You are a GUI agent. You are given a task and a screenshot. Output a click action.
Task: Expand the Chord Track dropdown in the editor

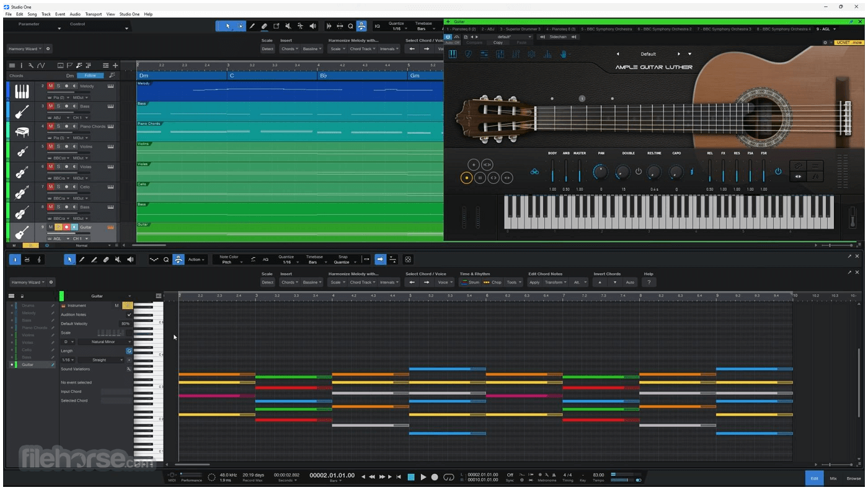coord(362,282)
